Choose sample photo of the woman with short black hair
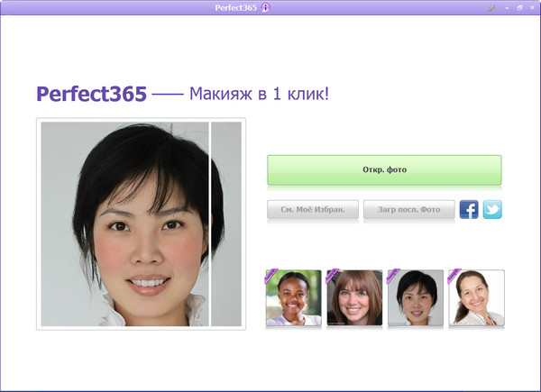This screenshot has height=392, width=541. tap(416, 298)
